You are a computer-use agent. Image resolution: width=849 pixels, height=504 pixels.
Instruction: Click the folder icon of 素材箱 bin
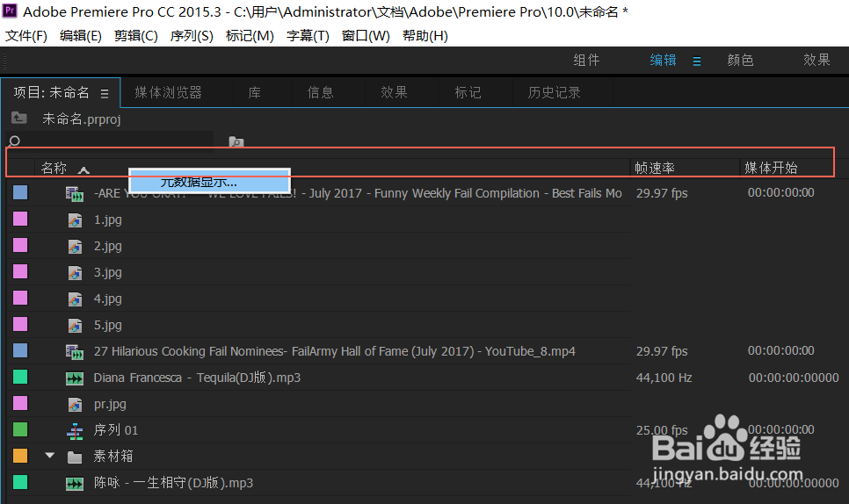click(75, 457)
